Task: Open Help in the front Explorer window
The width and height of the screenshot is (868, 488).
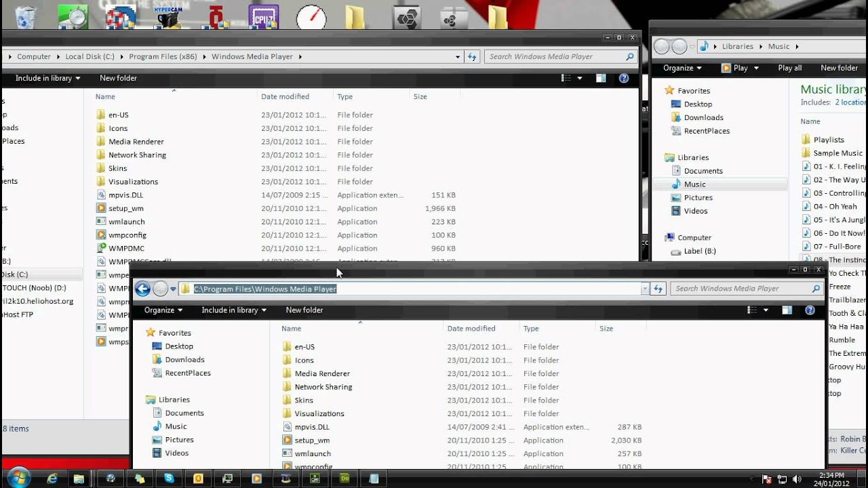Action: [810, 310]
